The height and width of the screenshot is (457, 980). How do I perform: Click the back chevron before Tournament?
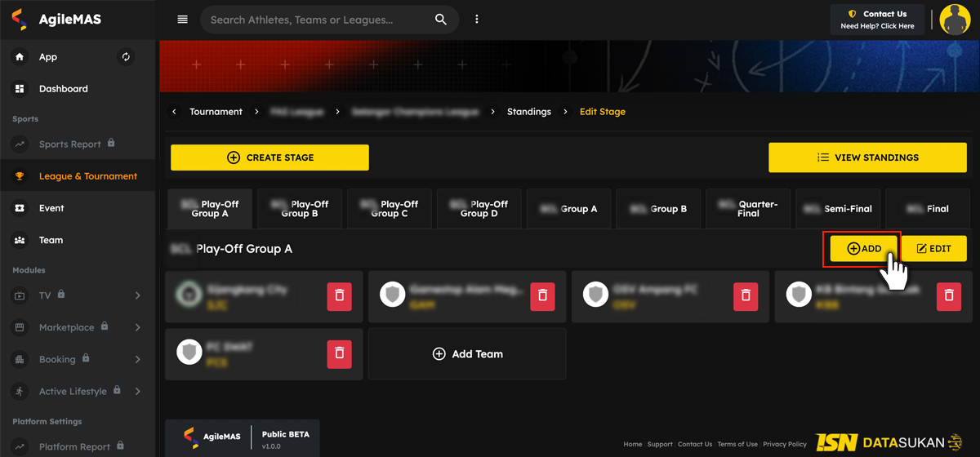pos(175,112)
